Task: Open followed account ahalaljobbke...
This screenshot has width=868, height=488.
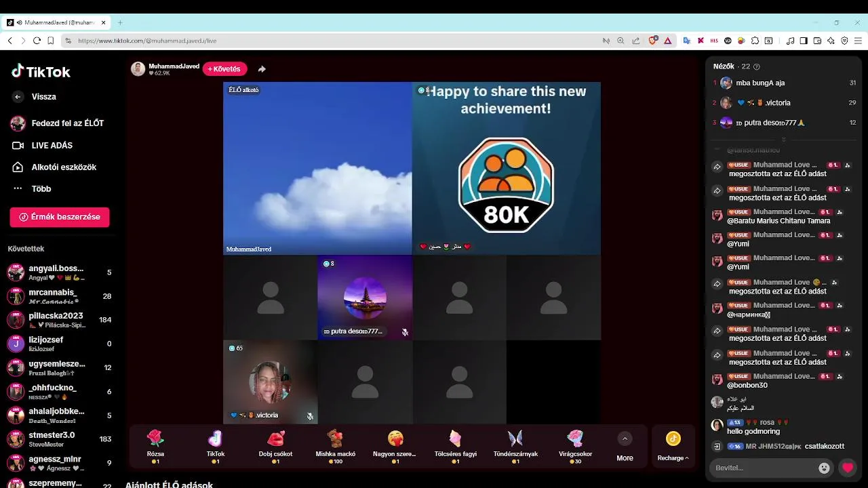Action: (60, 415)
